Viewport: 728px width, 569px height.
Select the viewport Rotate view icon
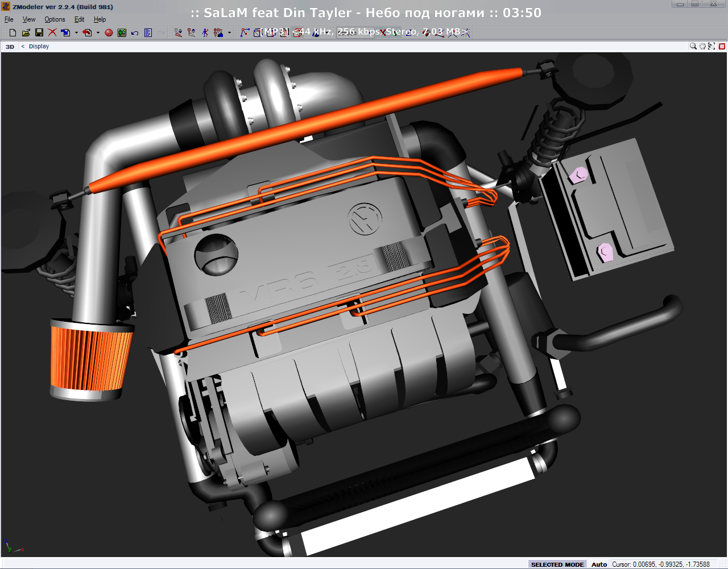[712, 46]
